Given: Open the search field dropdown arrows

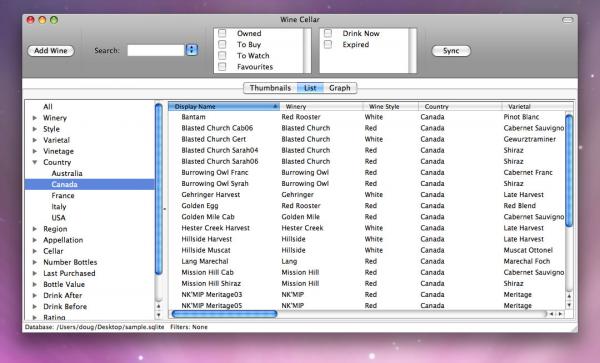Looking at the screenshot, I should 192,50.
